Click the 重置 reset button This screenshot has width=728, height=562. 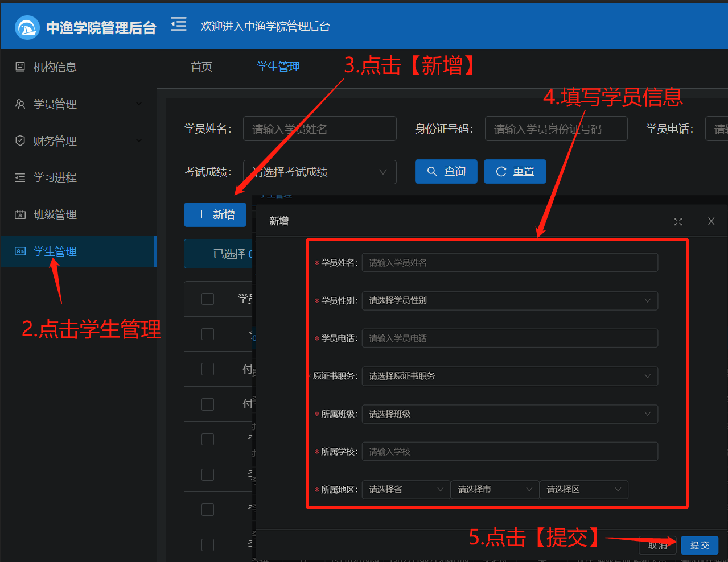515,171
